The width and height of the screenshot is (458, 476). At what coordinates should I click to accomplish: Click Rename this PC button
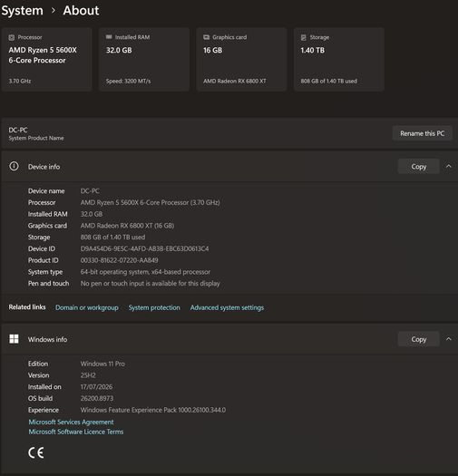pyautogui.click(x=422, y=133)
